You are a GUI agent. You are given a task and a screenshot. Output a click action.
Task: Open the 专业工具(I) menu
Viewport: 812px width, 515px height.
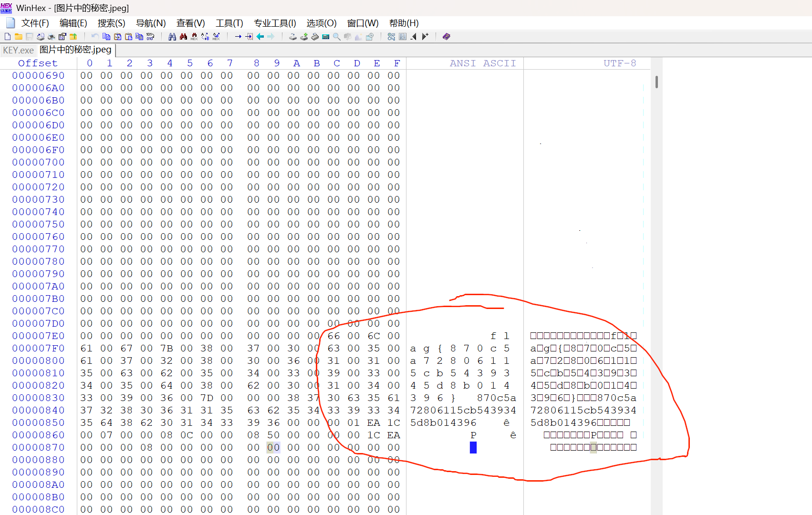275,23
